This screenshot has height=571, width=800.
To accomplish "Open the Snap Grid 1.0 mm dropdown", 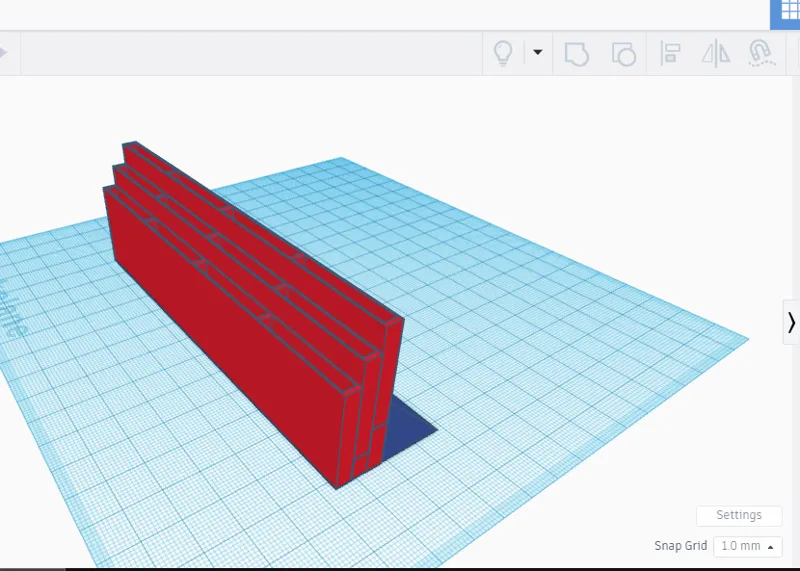I will 747,547.
